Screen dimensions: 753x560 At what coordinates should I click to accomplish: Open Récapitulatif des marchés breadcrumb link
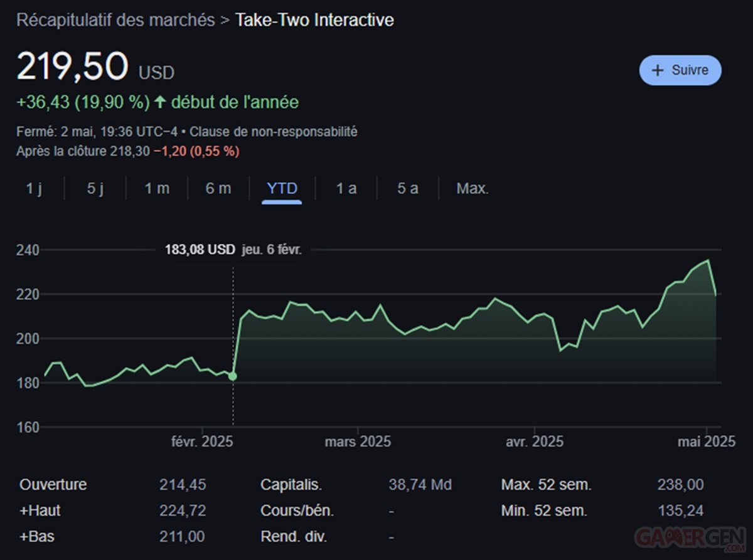pos(115,20)
